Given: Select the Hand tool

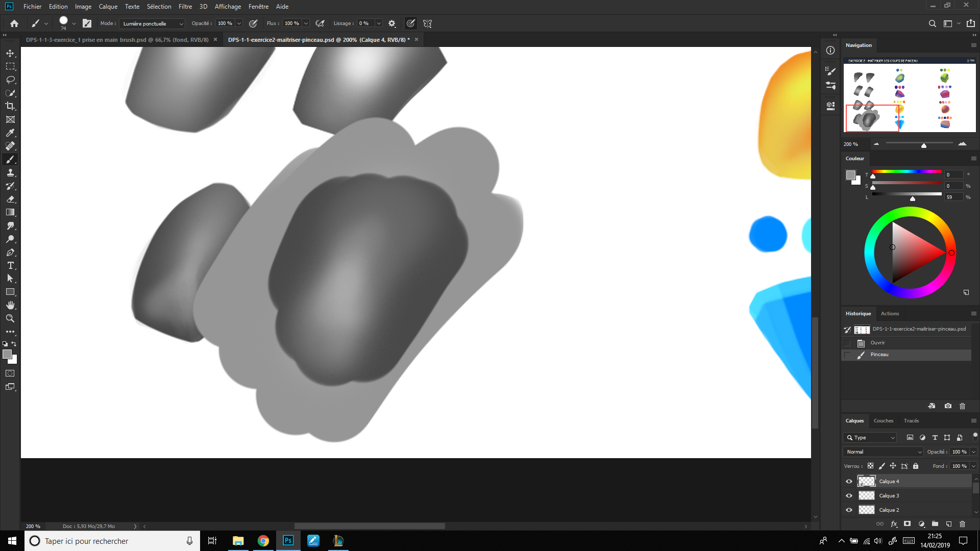Looking at the screenshot, I should (x=10, y=305).
